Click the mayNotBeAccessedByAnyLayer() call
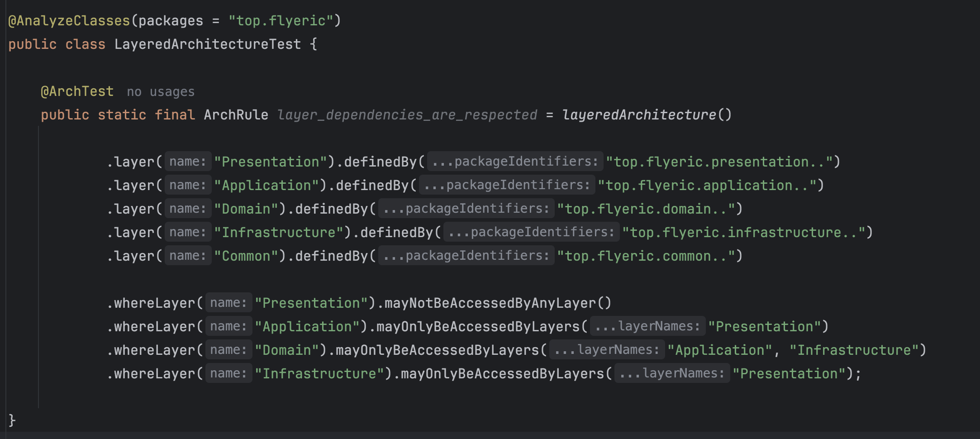Viewport: 980px width, 439px height. coord(498,303)
